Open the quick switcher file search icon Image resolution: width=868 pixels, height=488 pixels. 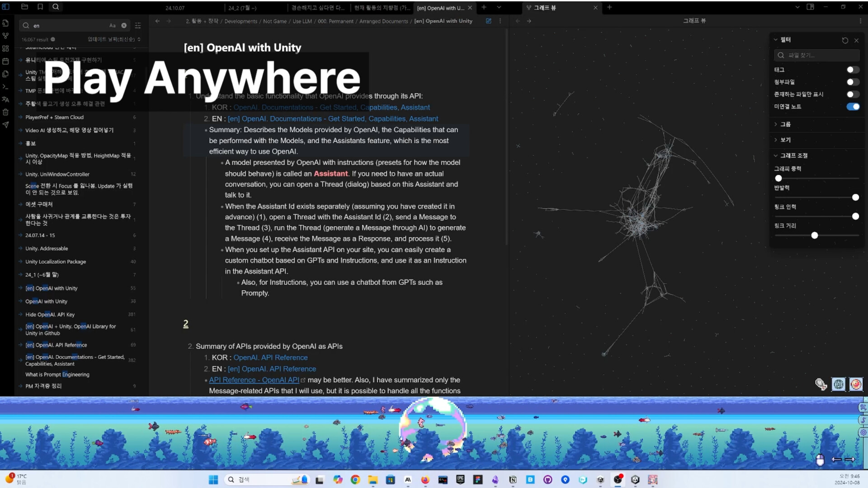click(5, 23)
